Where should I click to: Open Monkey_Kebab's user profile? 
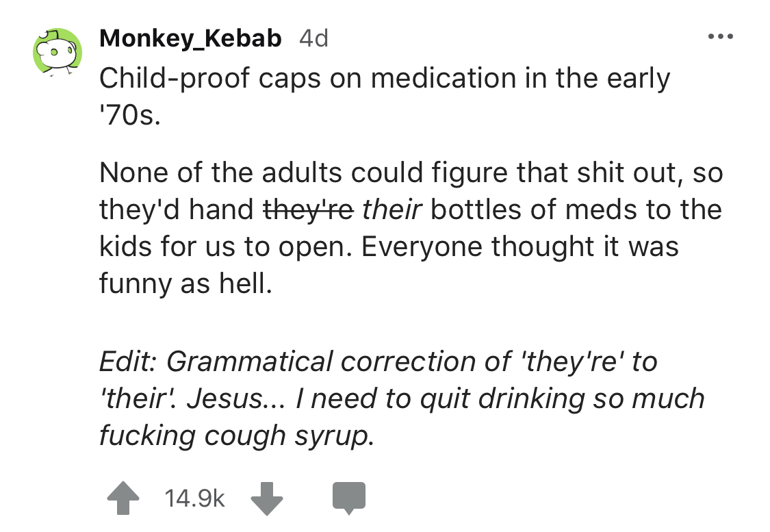click(x=190, y=38)
